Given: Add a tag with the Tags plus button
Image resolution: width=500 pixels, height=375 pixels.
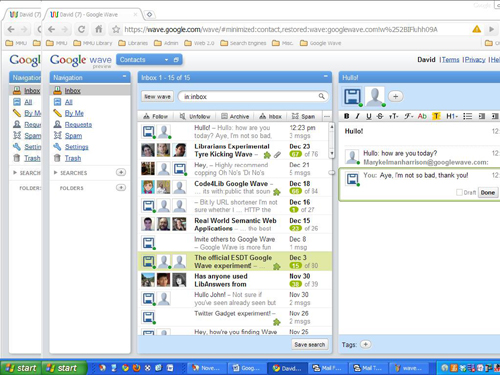Looking at the screenshot, I should pos(366,344).
